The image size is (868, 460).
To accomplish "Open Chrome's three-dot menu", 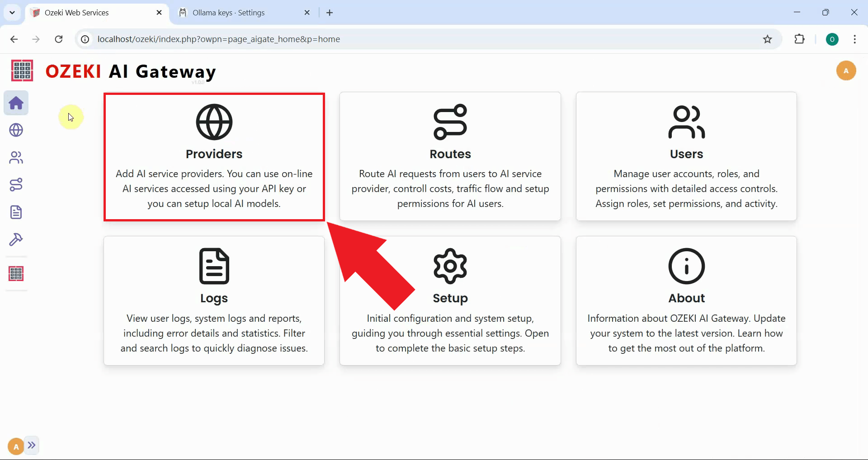I will click(854, 39).
